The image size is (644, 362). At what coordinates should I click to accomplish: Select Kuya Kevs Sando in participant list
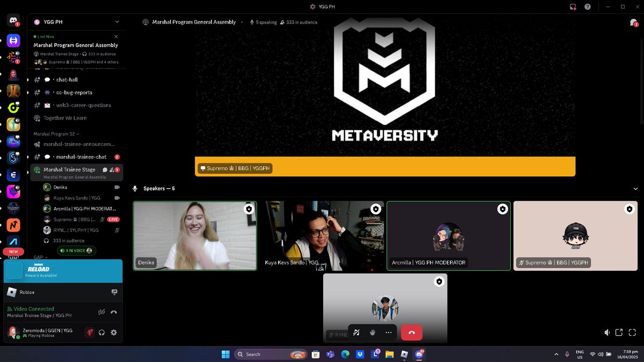[82, 198]
